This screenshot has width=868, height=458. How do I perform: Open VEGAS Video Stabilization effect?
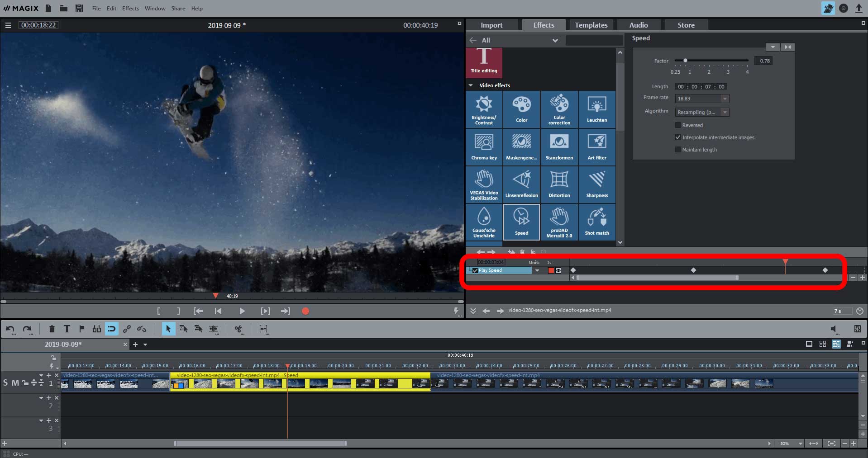pos(484,184)
